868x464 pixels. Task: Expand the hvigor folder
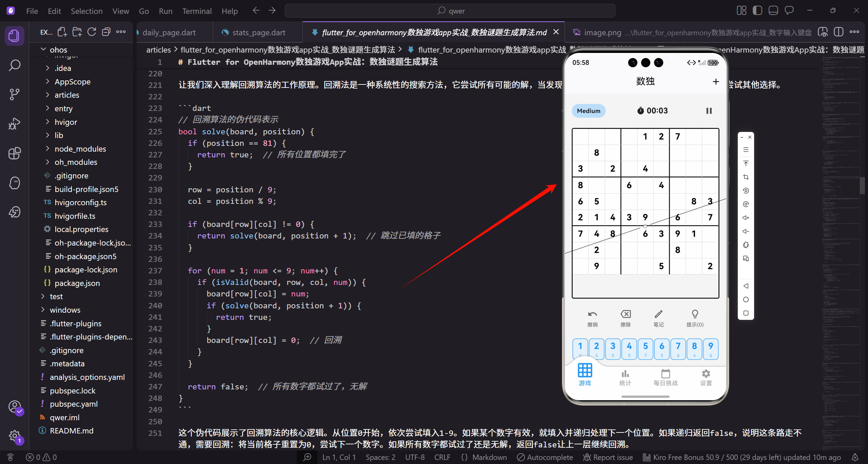click(47, 122)
